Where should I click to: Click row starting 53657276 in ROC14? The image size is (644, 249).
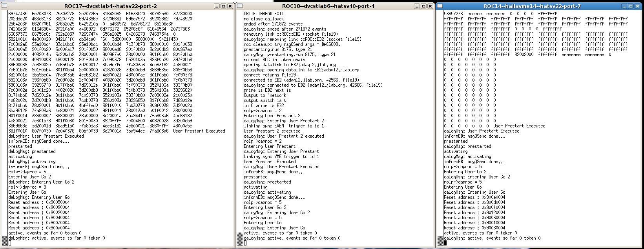500,14
